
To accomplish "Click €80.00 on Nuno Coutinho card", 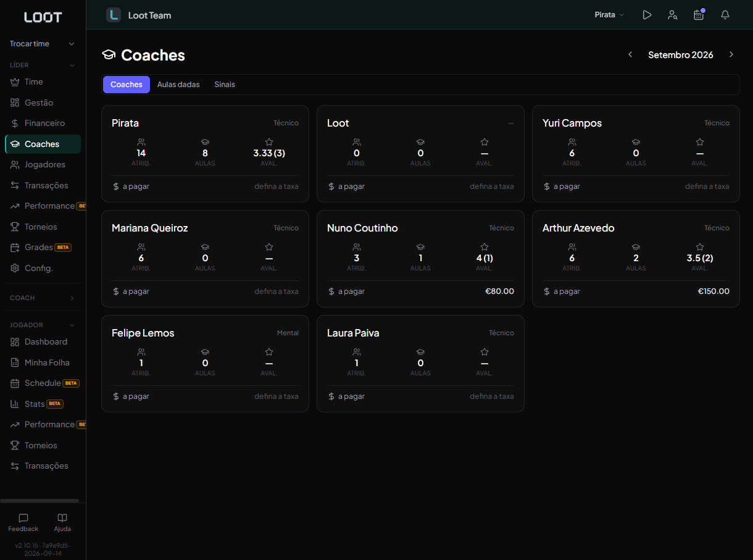I will coord(500,291).
